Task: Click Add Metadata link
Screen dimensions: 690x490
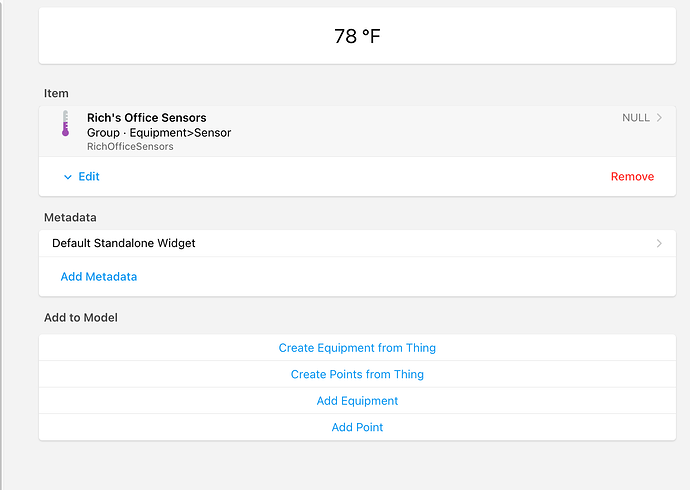Action: pyautogui.click(x=99, y=277)
